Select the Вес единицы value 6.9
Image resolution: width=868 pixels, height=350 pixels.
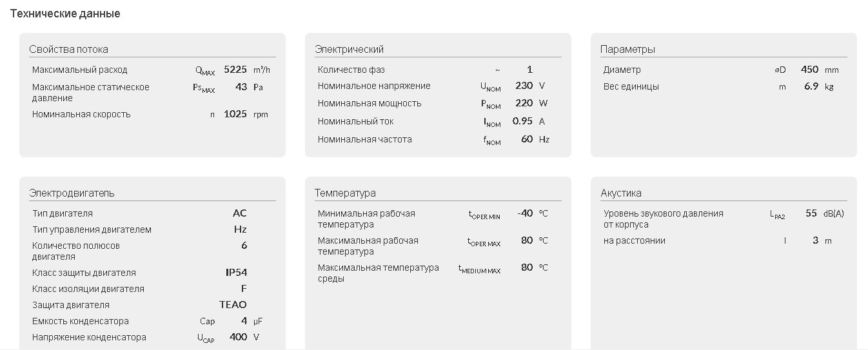(x=811, y=86)
